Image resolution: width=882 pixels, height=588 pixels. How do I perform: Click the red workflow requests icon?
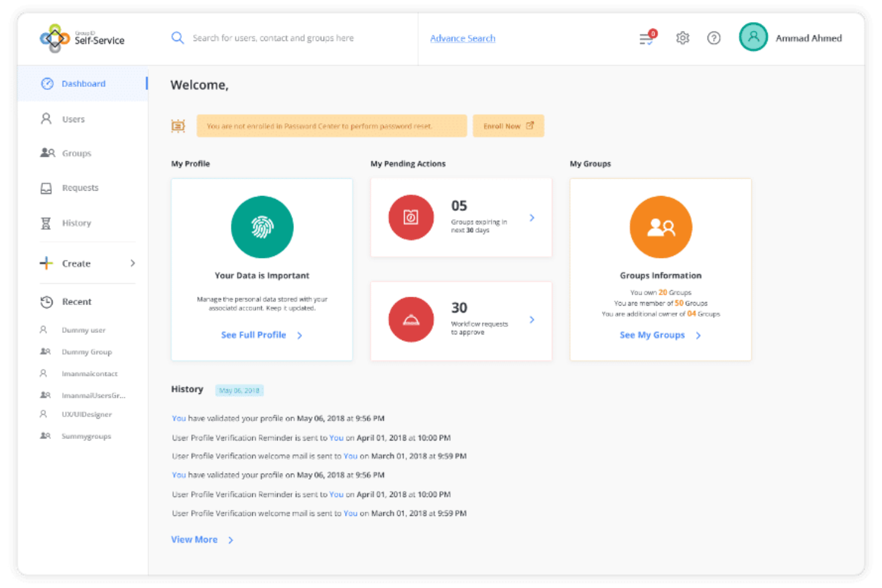(x=411, y=319)
